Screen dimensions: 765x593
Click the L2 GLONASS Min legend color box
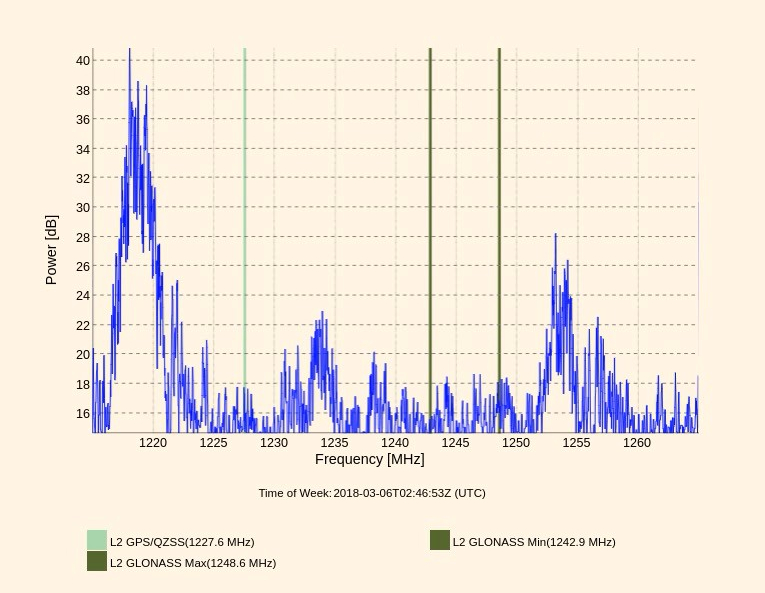[440, 541]
